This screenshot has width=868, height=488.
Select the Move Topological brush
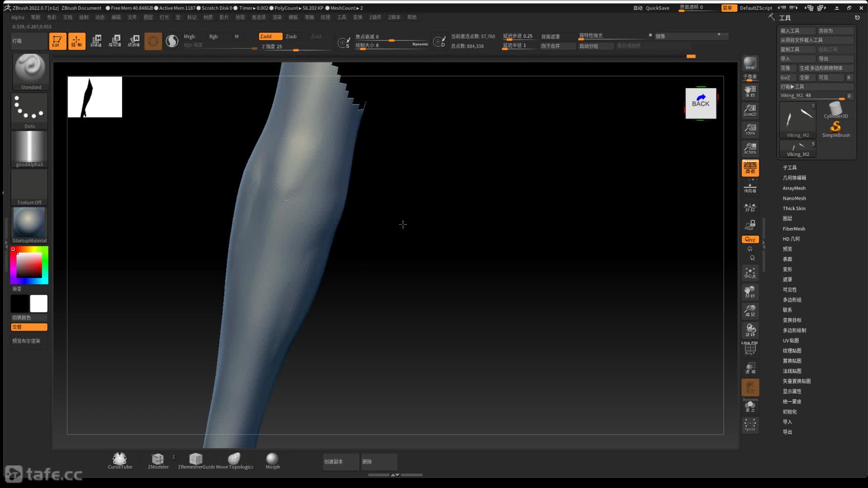coord(234,461)
